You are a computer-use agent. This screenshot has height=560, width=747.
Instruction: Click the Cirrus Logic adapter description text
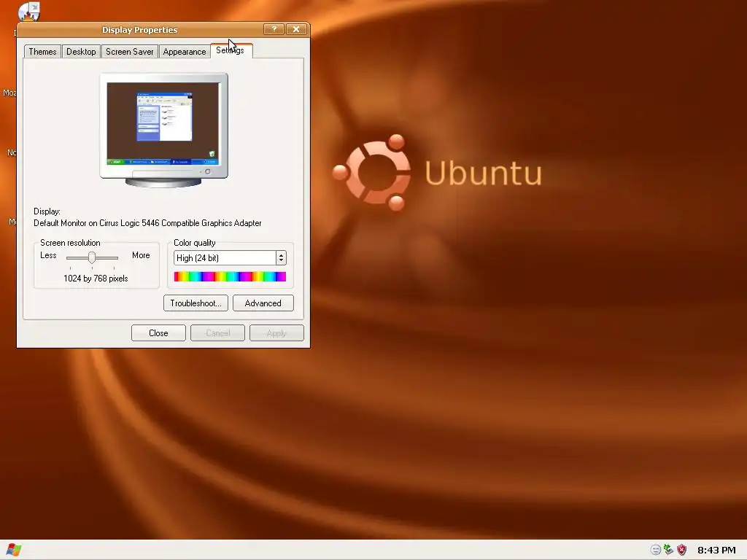pos(147,223)
